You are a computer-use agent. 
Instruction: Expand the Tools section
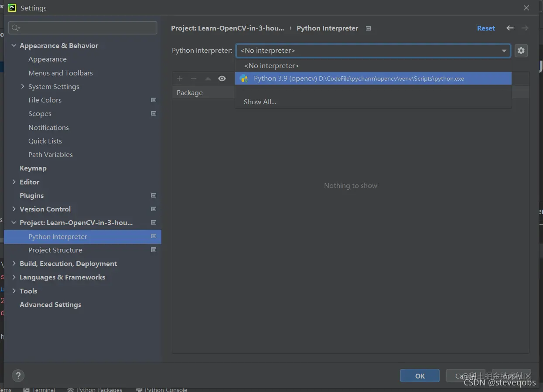(14, 291)
